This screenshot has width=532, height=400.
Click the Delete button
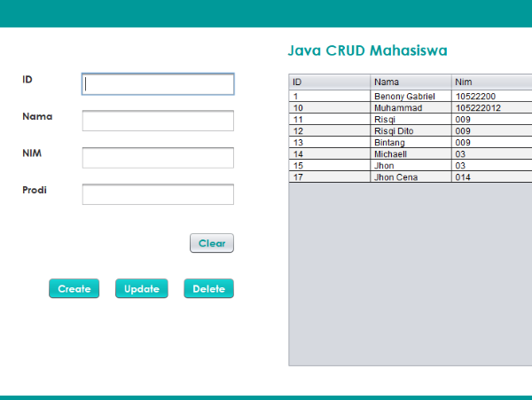(x=208, y=289)
